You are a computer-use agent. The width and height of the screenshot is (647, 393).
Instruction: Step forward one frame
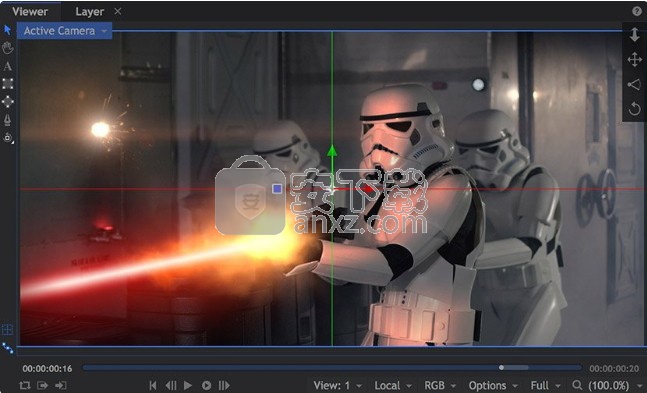(x=224, y=385)
